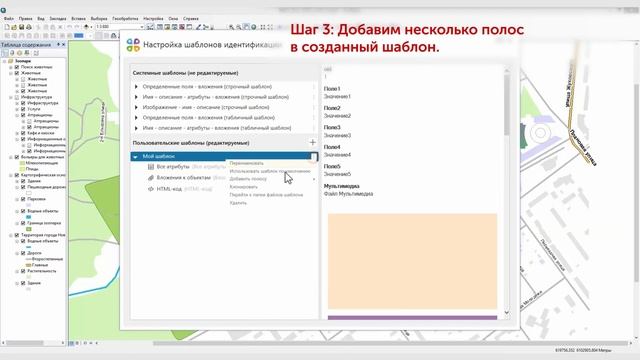This screenshot has height=360, width=640.
Task: Click the template settings dialog logo
Action: pyautogui.click(x=133, y=45)
